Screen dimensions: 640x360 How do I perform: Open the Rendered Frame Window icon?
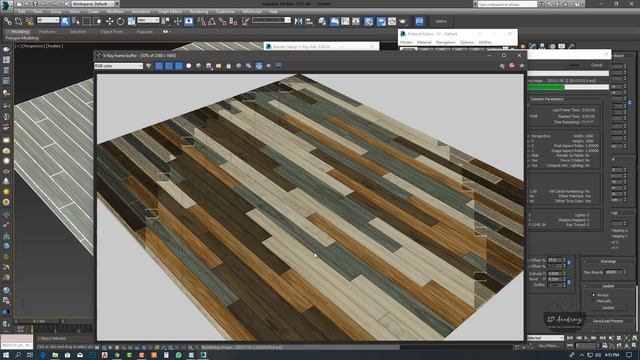coord(392,21)
